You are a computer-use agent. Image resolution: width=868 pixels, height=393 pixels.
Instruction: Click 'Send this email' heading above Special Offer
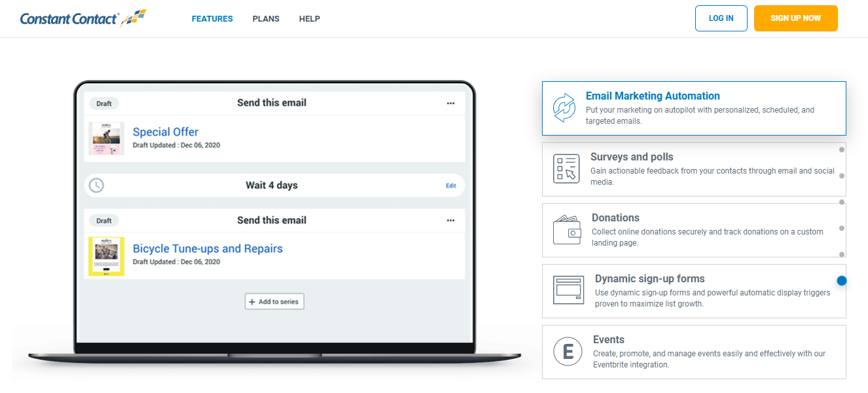[x=272, y=103]
